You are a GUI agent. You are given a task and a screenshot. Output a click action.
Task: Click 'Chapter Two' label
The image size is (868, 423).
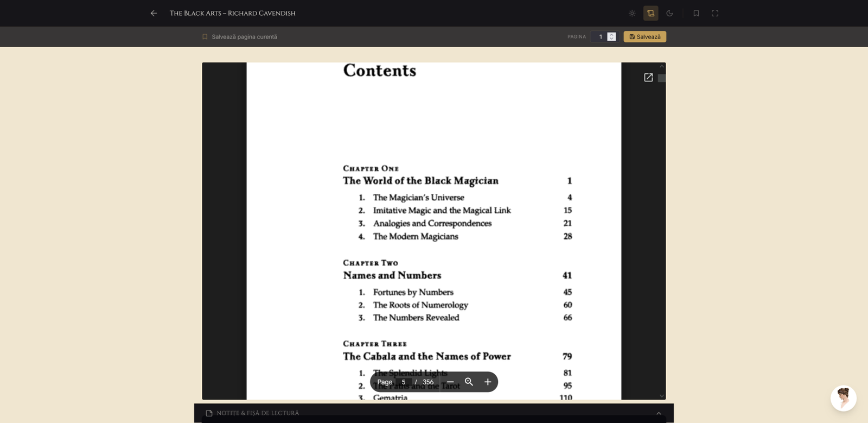pyautogui.click(x=371, y=263)
